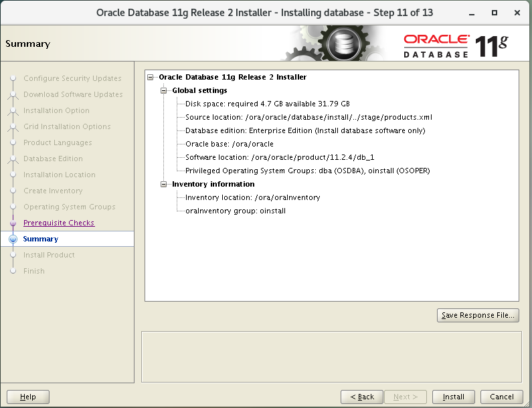Image resolution: width=532 pixels, height=408 pixels.
Task: Select Create Inventory step
Action: 53,191
